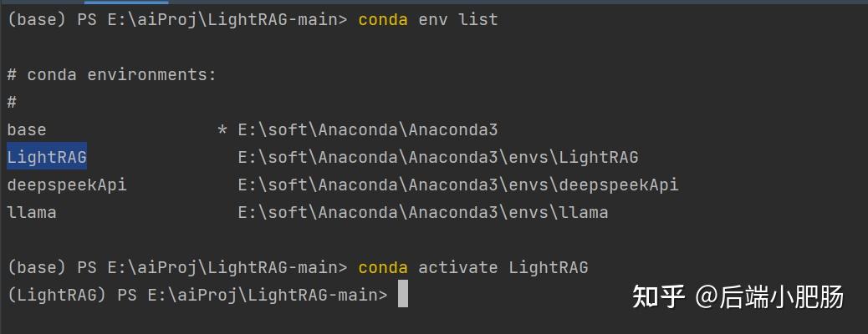Click the yellow conda before 'activate'
The image size is (868, 334).
(x=383, y=267)
